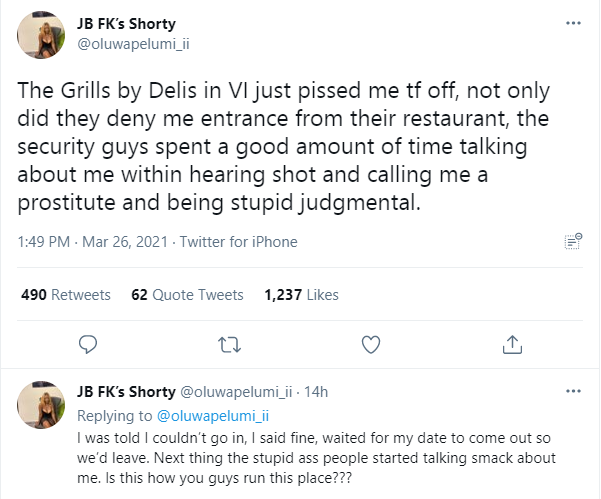Screen dimensions: 601x499
Task: Click the 1:49 PM Mar 26, 2021 timestamp
Action: pyautogui.click(x=85, y=242)
